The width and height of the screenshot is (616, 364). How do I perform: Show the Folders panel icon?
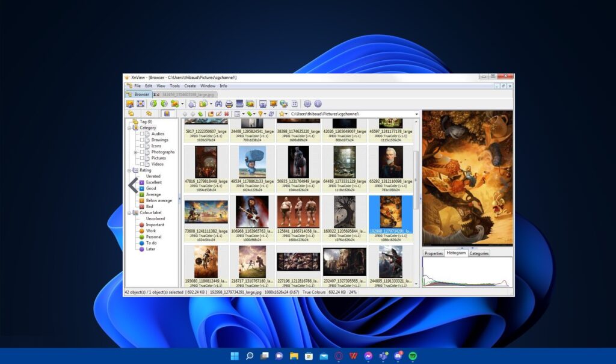[131, 114]
